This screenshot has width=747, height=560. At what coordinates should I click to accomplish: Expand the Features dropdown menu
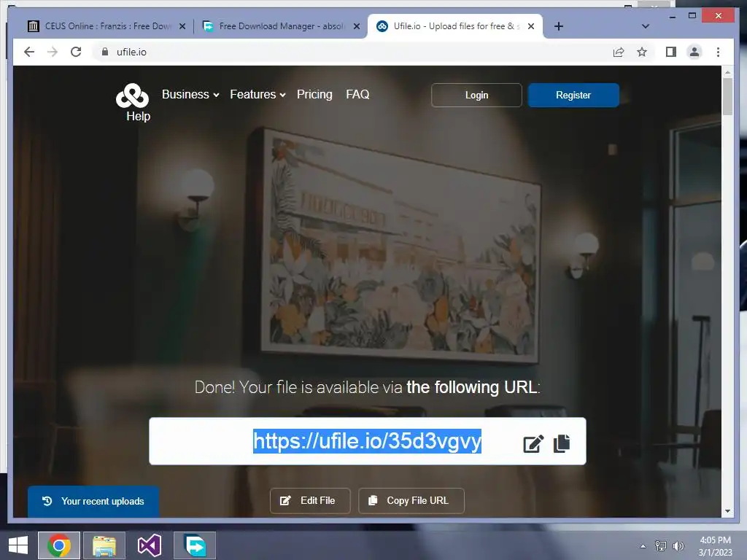(x=258, y=94)
